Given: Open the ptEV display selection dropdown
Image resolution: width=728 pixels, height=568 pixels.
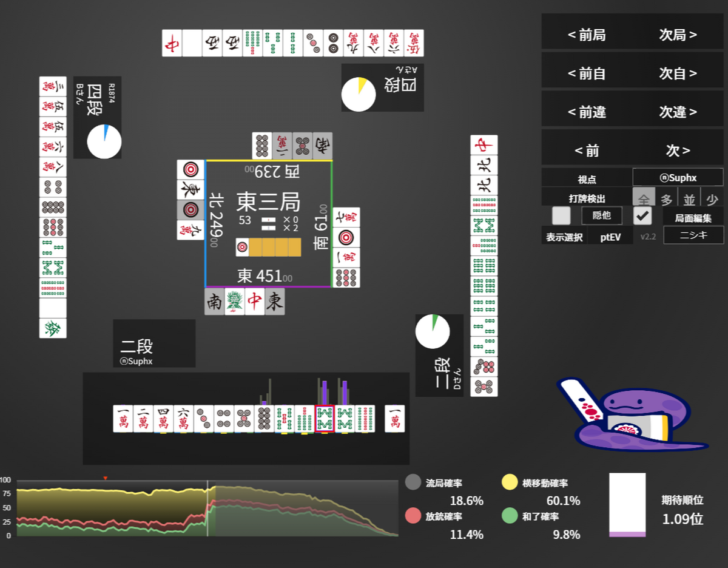Looking at the screenshot, I should point(610,236).
